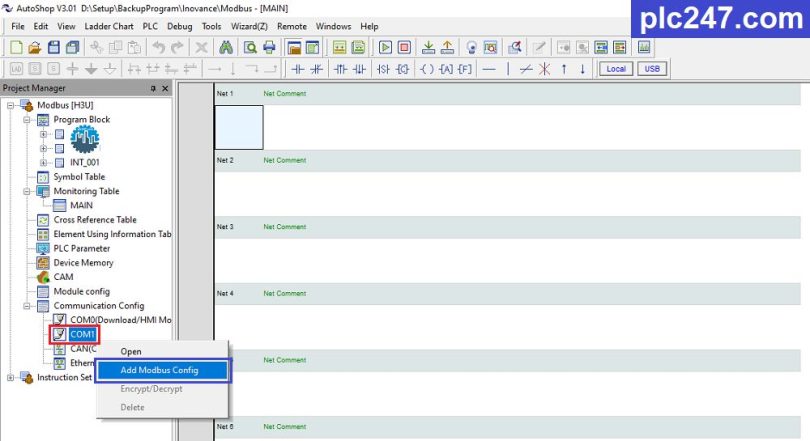Open the File menu
810x441 pixels.
tap(18, 26)
